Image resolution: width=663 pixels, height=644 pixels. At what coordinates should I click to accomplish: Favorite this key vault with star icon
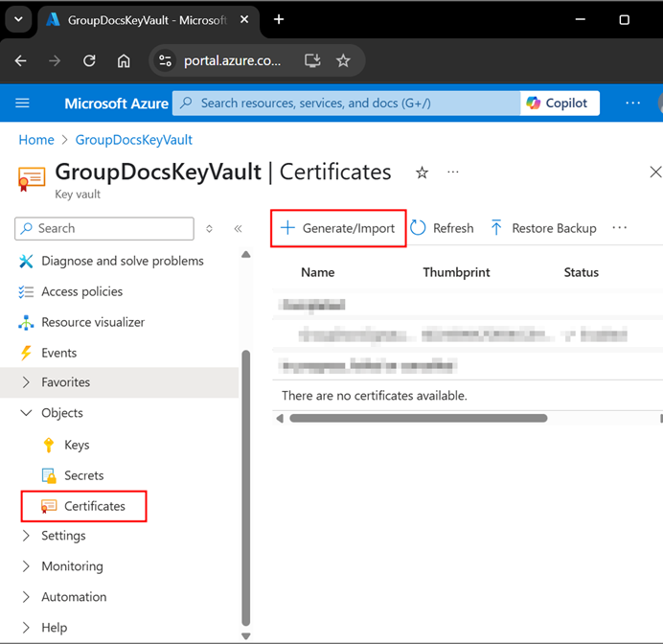(x=422, y=172)
